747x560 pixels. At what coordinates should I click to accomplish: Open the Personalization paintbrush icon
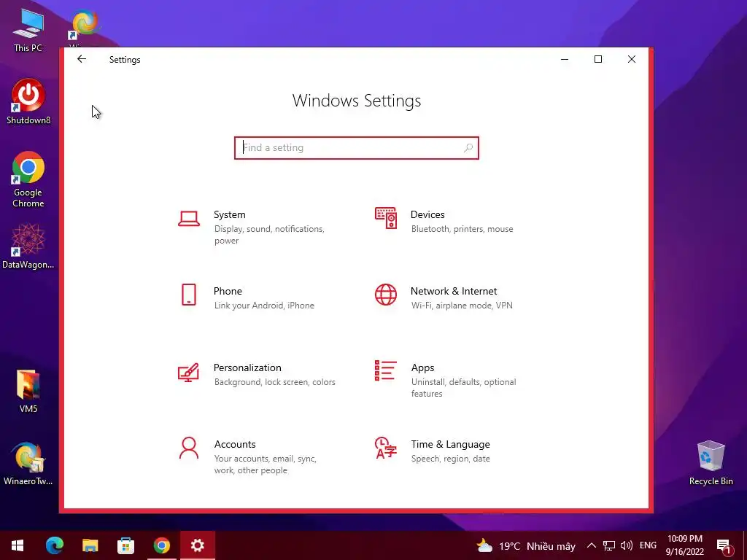pyautogui.click(x=188, y=373)
